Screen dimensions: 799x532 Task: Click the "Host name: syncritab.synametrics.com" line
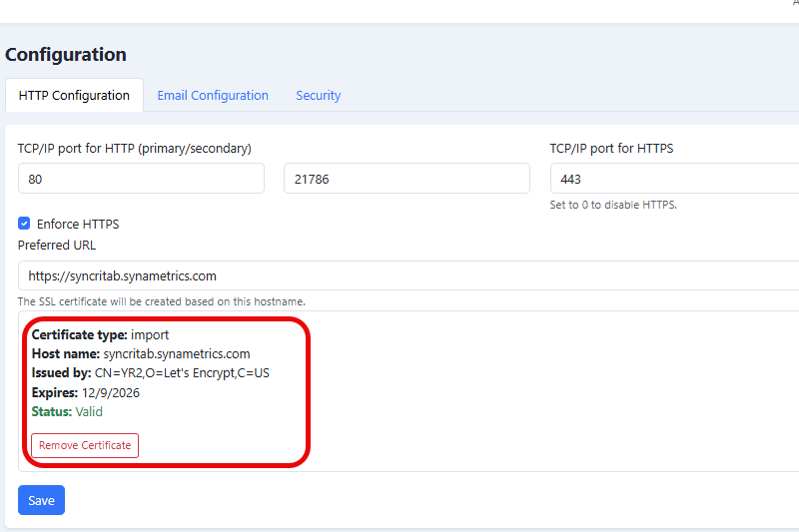pos(141,353)
